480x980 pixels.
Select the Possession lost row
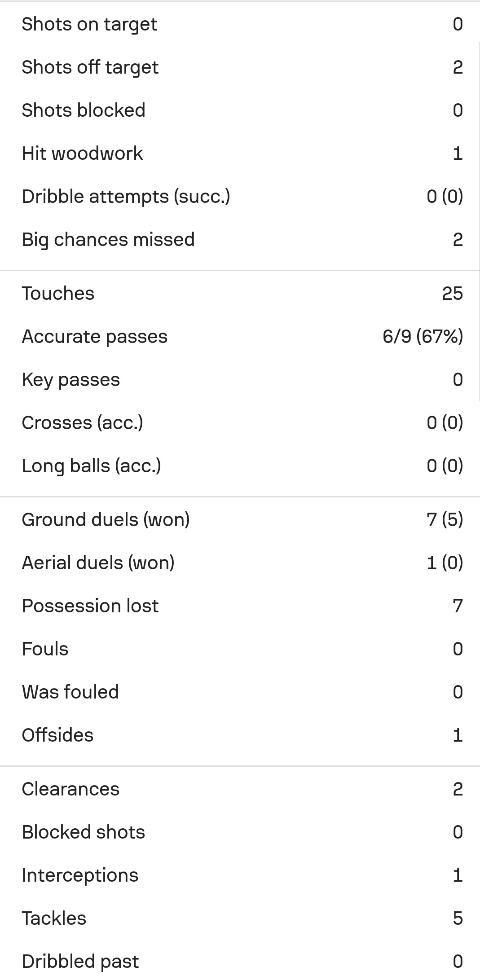(240, 606)
